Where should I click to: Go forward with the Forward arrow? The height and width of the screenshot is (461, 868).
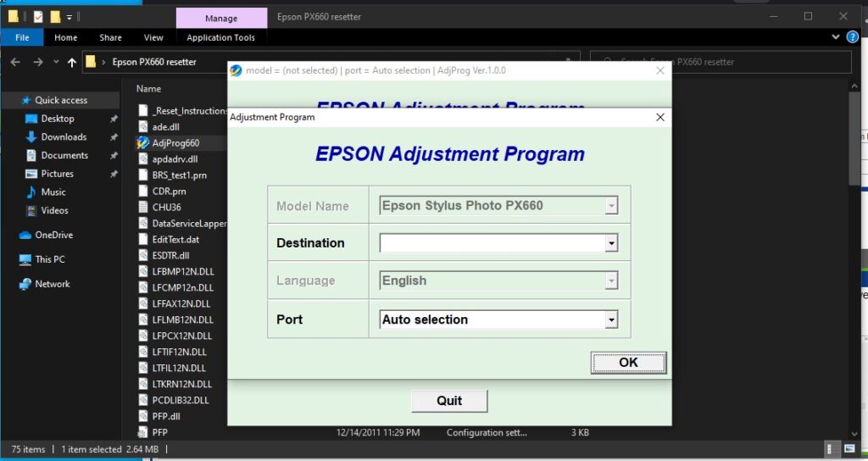pyautogui.click(x=37, y=62)
